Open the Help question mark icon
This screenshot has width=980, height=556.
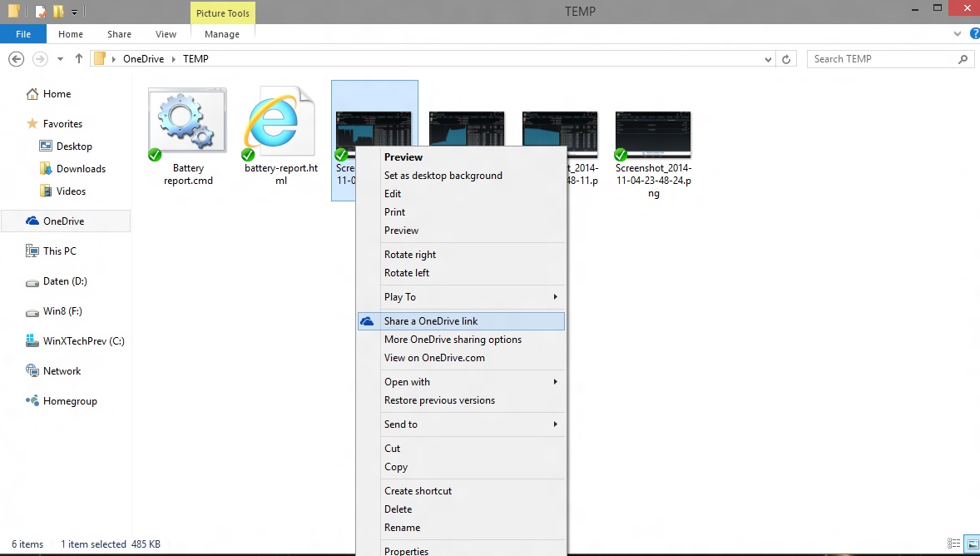point(974,34)
